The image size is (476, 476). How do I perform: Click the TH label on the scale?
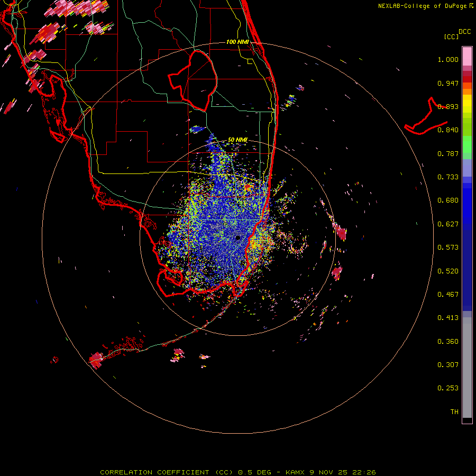tap(454, 412)
